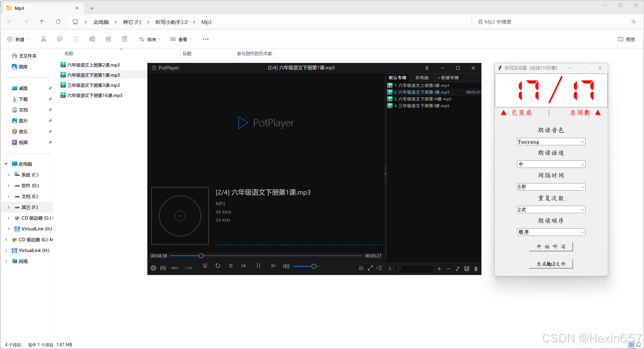
Task: Click the Explorer share icon
Action: [x=108, y=39]
